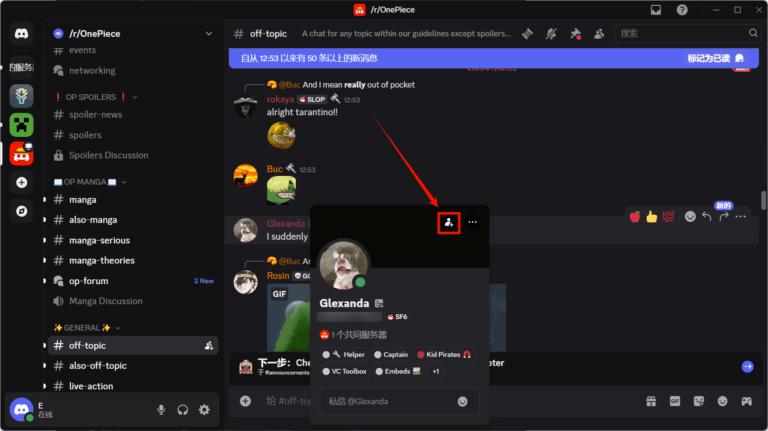Image resolution: width=768 pixels, height=431 pixels.
Task: Click next onboarding step arrow button
Action: click(747, 367)
